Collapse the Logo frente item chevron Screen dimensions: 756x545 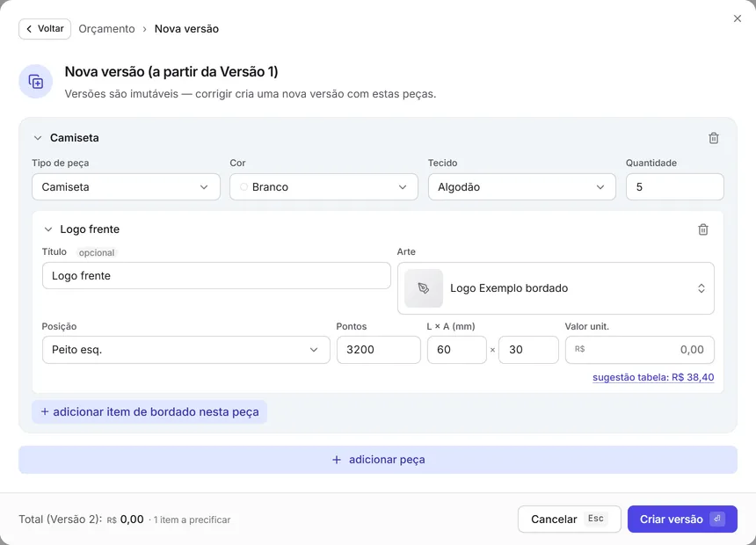point(48,229)
